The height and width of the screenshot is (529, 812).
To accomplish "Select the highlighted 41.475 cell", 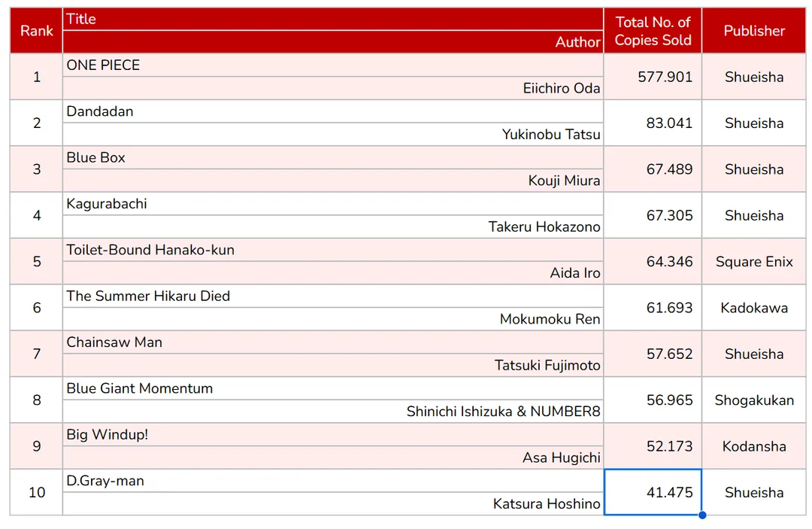I will click(653, 491).
